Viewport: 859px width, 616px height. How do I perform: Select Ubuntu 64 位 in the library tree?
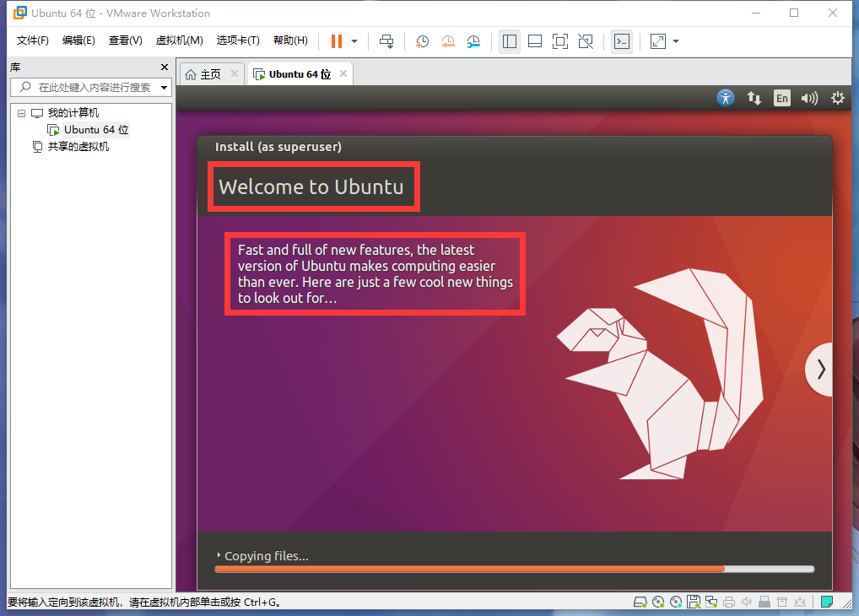(x=96, y=130)
